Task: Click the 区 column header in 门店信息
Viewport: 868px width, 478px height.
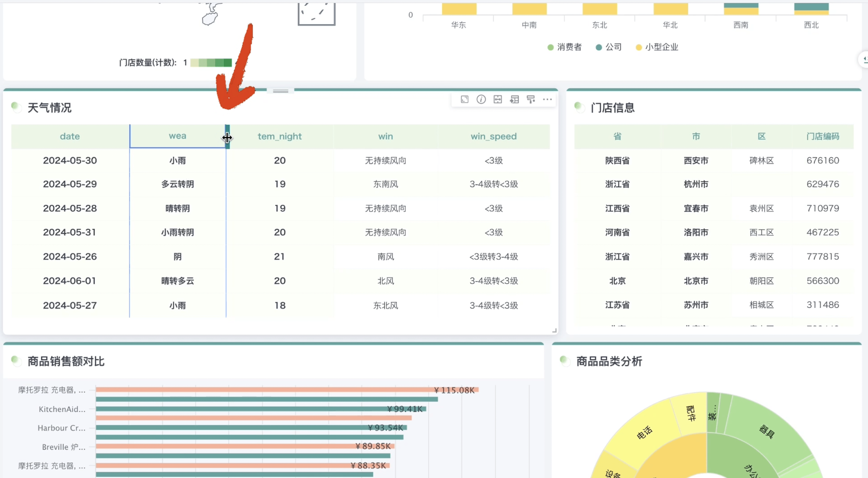Action: click(x=762, y=136)
